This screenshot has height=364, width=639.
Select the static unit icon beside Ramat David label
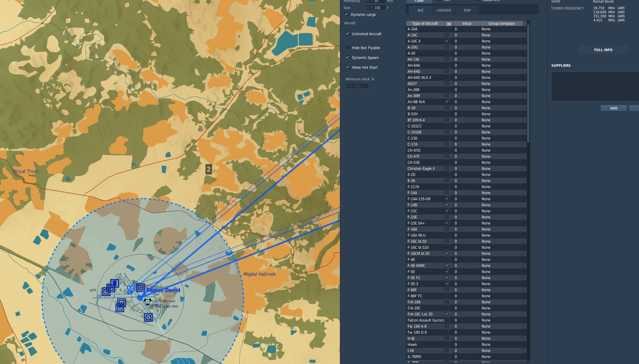point(141,287)
